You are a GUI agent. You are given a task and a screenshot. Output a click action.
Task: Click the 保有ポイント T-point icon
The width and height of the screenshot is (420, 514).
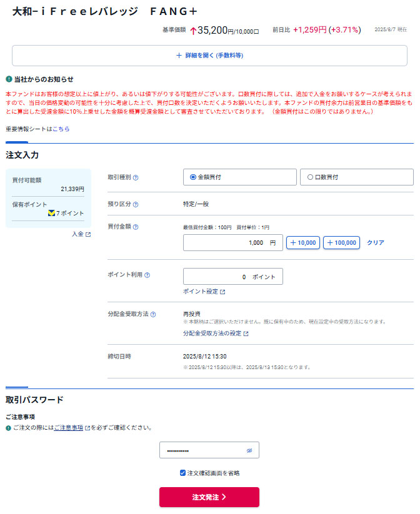[51, 214]
